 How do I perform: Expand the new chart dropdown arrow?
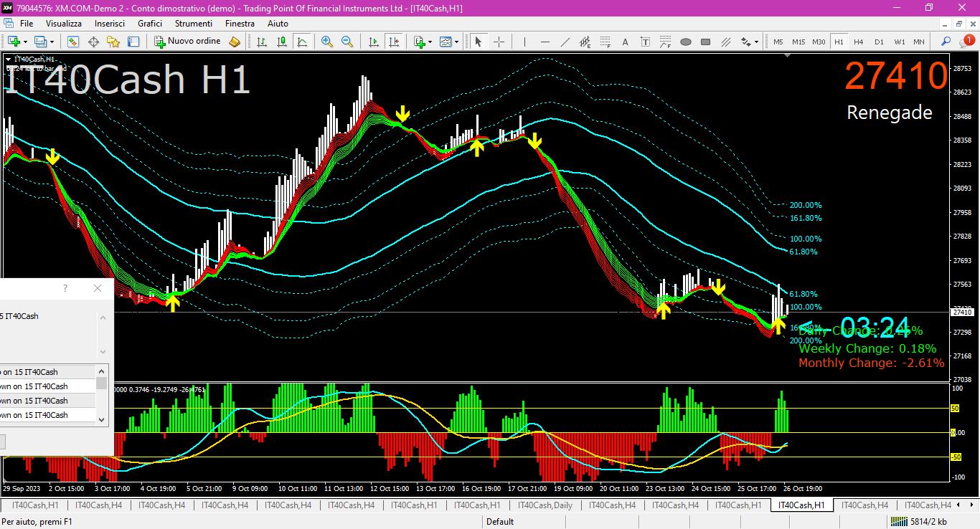pos(24,42)
